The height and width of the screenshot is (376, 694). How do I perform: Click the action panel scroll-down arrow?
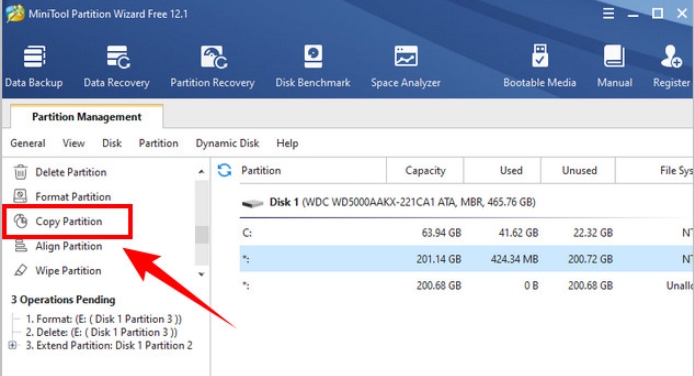pos(201,274)
